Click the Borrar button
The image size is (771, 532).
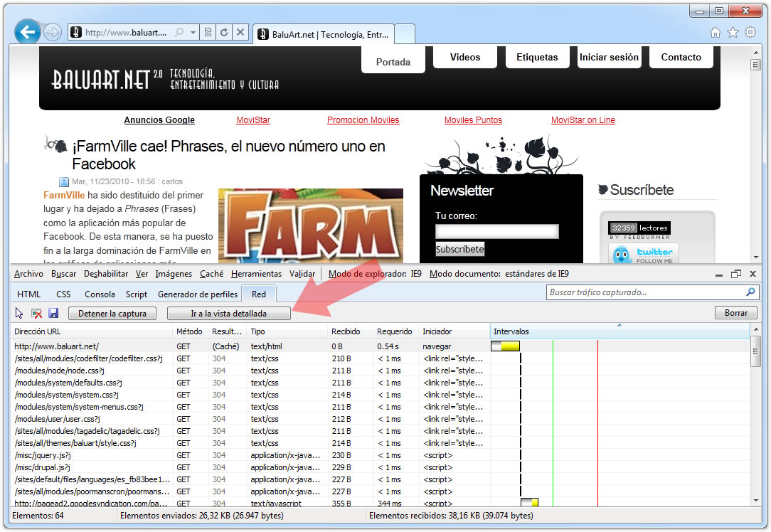click(x=735, y=313)
